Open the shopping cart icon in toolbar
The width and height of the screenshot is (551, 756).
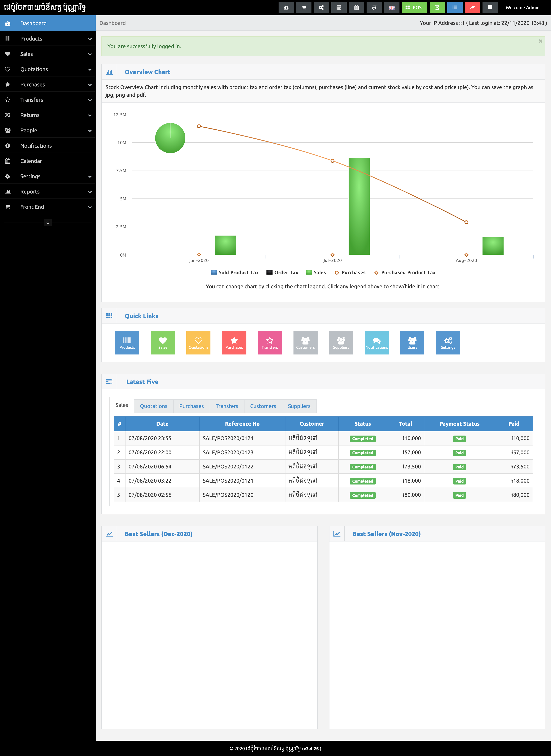pyautogui.click(x=303, y=8)
